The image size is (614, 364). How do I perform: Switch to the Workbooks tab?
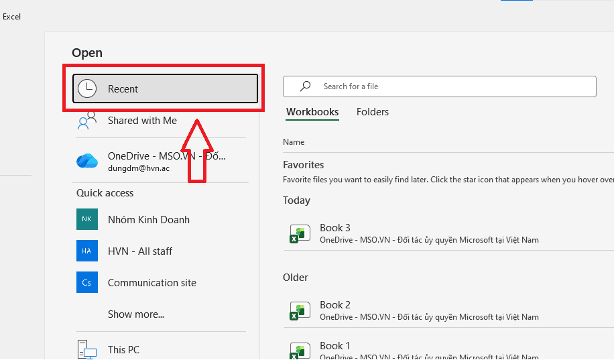[x=312, y=112]
